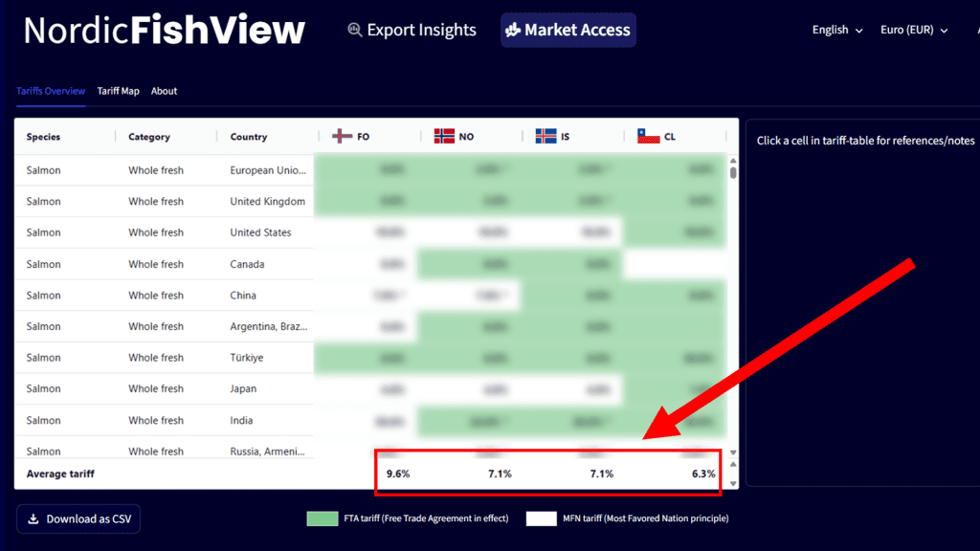Click the Chile flag icon
This screenshot has width=980, height=551.
pyautogui.click(x=648, y=137)
